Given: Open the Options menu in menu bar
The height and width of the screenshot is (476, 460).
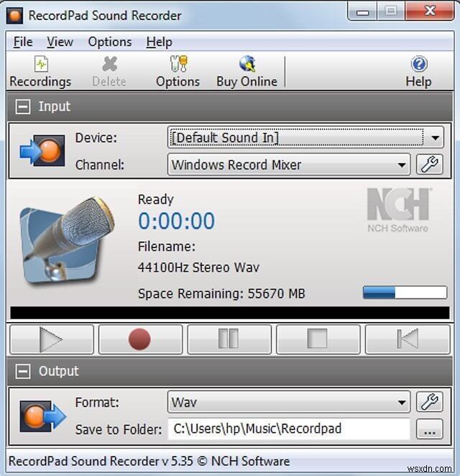Looking at the screenshot, I should tap(110, 42).
